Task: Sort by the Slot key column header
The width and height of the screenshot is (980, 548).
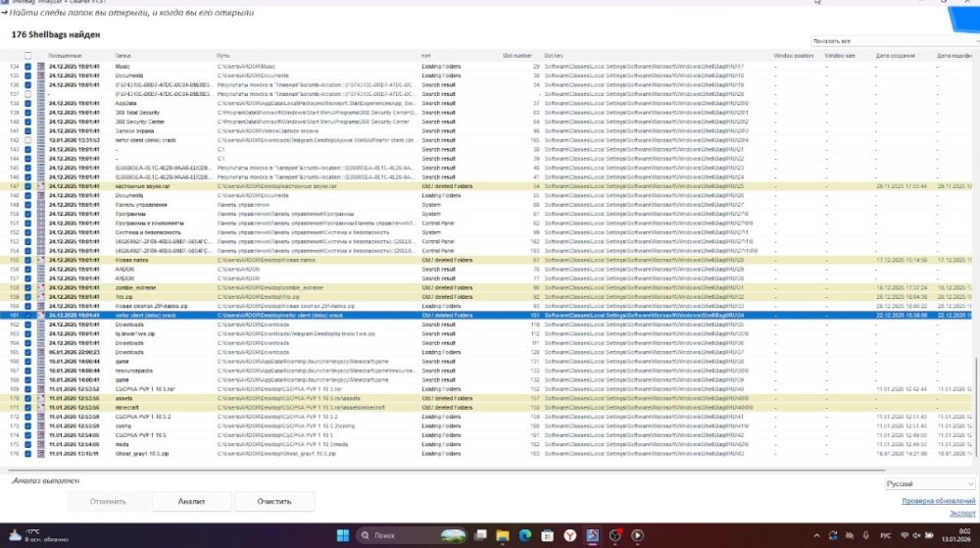Action: (x=554, y=56)
